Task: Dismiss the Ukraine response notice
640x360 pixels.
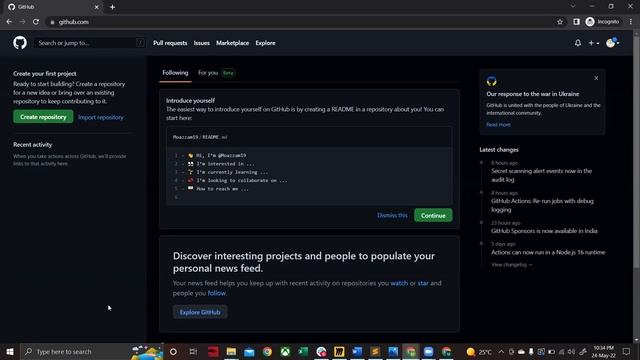Action: point(596,78)
